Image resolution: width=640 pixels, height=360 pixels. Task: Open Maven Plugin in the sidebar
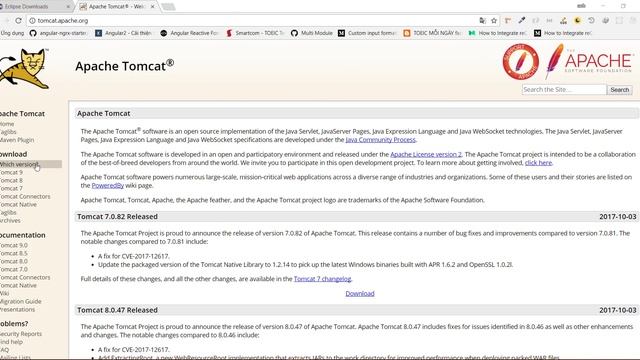[x=17, y=140]
